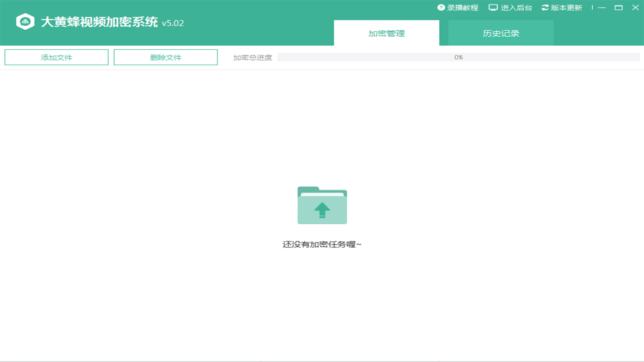Minimize the application window

pyautogui.click(x=601, y=8)
